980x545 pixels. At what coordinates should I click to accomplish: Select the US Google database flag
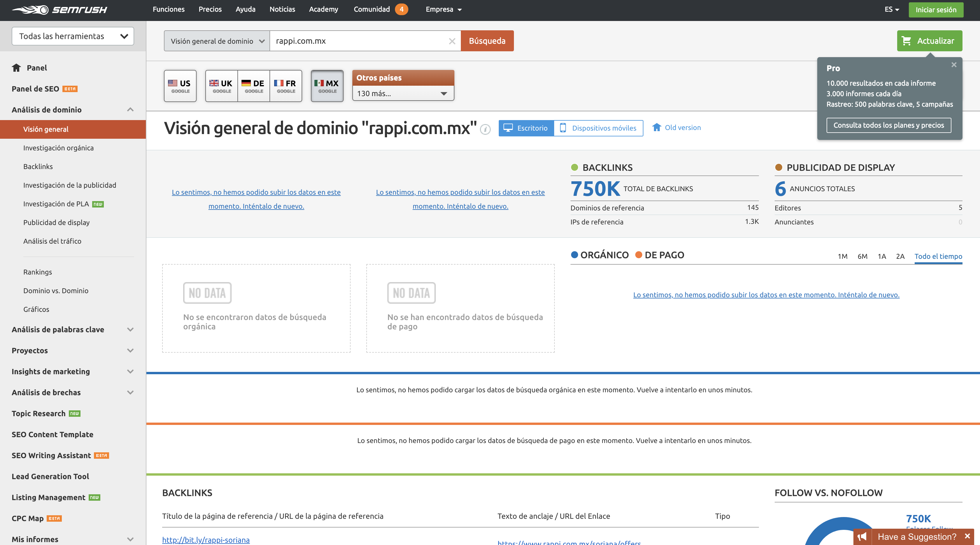pyautogui.click(x=180, y=86)
